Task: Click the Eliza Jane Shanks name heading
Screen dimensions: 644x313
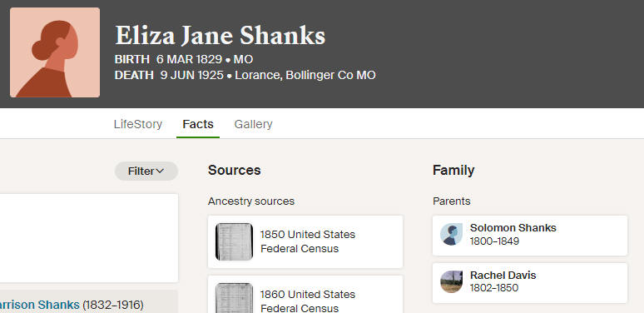Action: click(220, 36)
